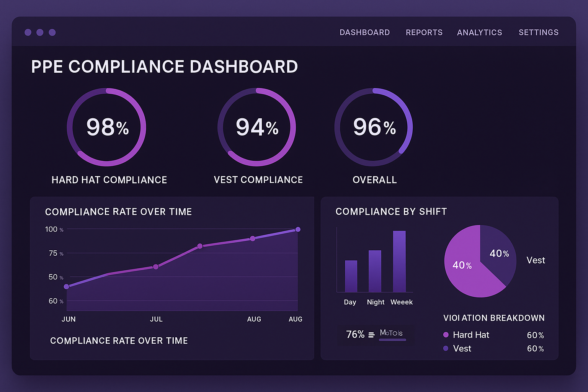Select the Hard Hat legend dot
Viewport: 588px width, 392px height.
[x=446, y=335]
